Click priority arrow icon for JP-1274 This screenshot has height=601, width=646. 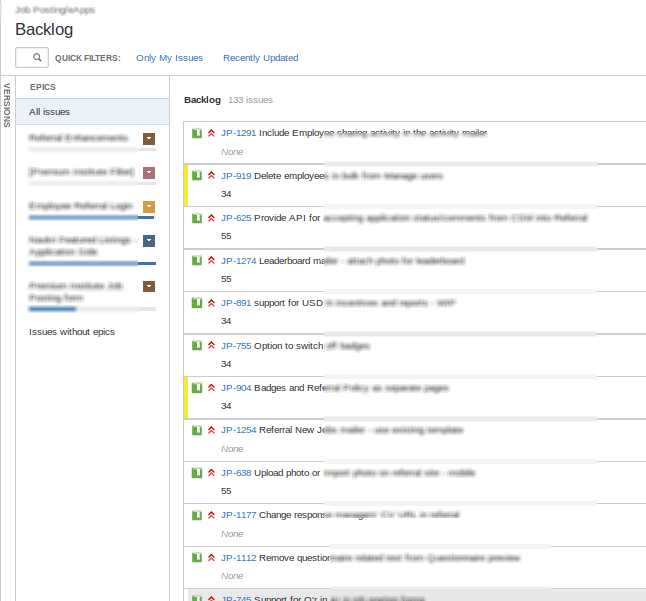(x=211, y=260)
